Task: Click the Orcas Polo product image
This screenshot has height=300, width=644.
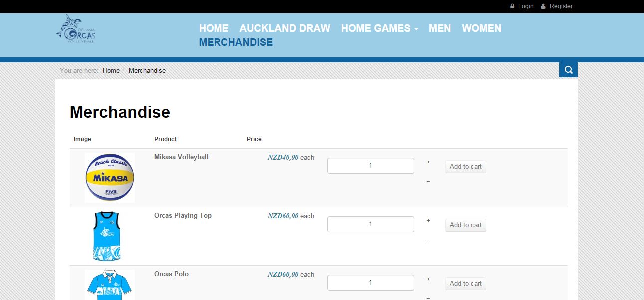Action: point(110,285)
